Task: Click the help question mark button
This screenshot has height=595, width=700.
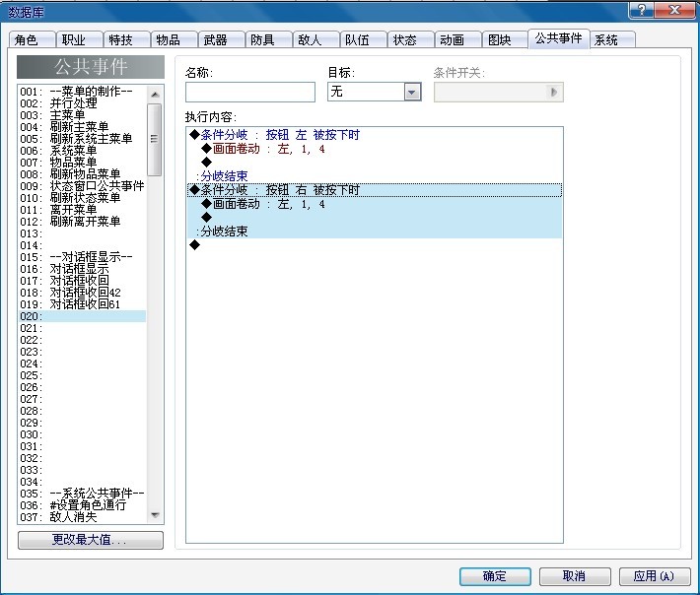Action: [x=642, y=10]
